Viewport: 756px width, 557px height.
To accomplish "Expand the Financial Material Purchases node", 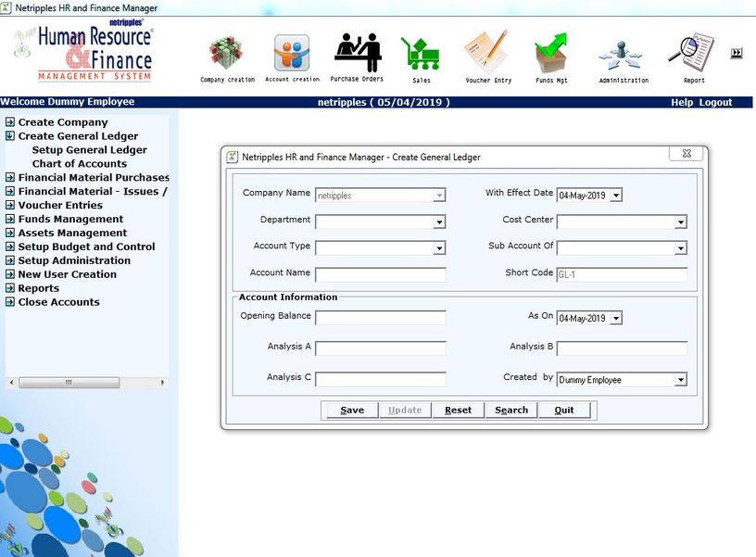I will pos(9,177).
